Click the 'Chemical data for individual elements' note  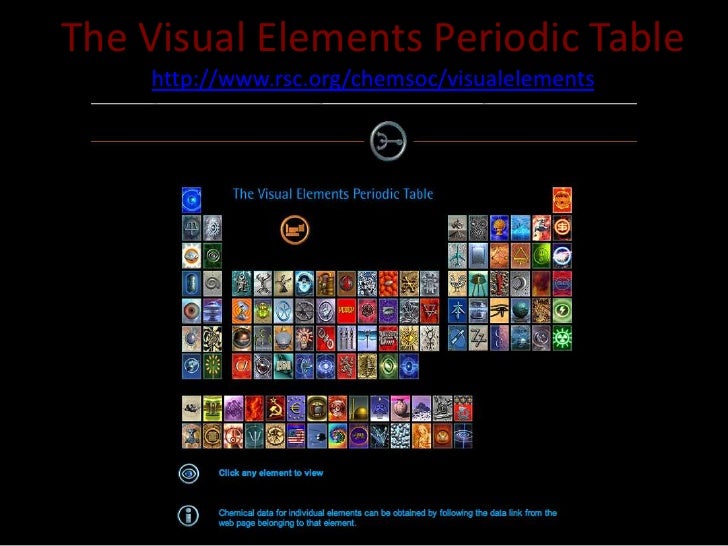pos(388,518)
